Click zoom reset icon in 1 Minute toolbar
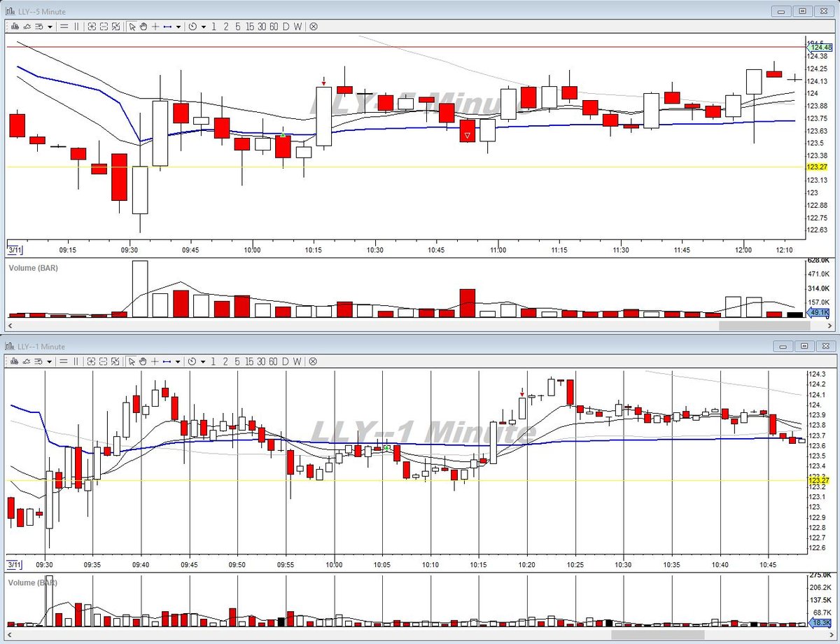The width and height of the screenshot is (840, 644). [115, 361]
